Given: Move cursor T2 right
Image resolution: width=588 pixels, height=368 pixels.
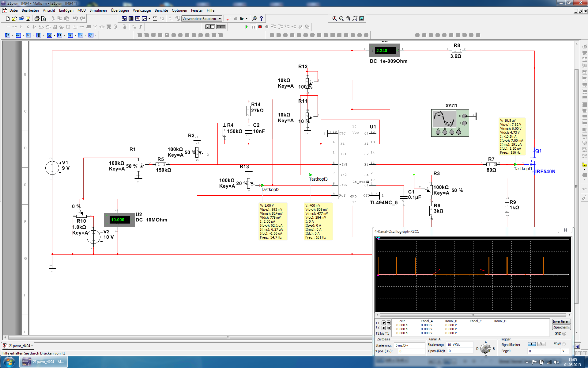Looking at the screenshot, I should (389, 328).
